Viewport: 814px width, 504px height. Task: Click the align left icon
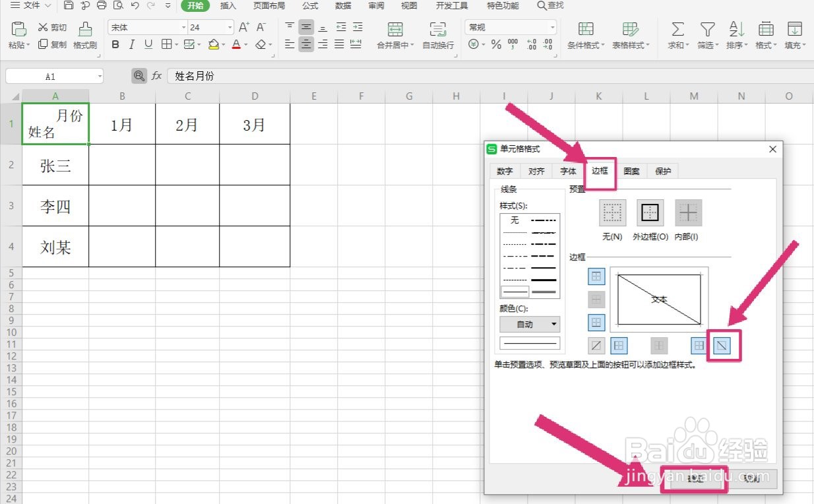[290, 44]
